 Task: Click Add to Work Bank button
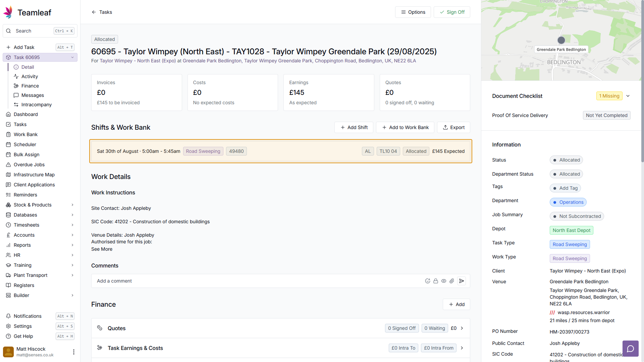click(405, 127)
